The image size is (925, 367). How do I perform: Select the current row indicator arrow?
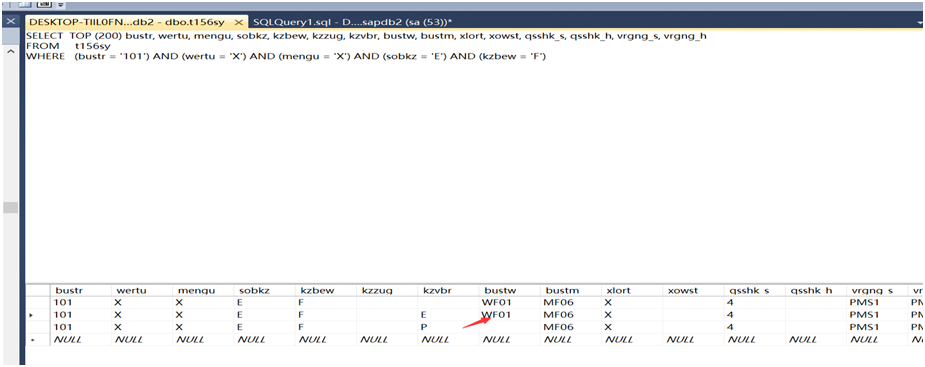coord(31,315)
